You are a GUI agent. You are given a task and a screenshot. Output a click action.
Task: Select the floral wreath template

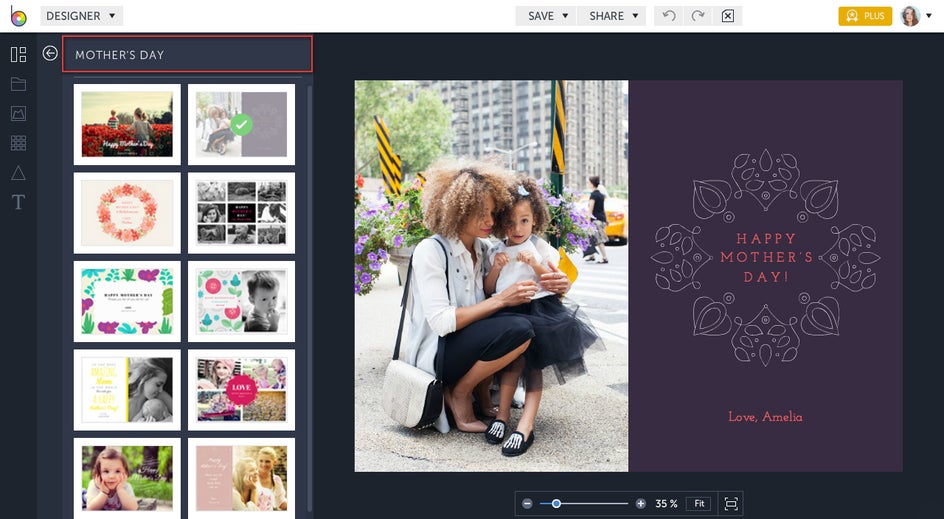pyautogui.click(x=127, y=213)
